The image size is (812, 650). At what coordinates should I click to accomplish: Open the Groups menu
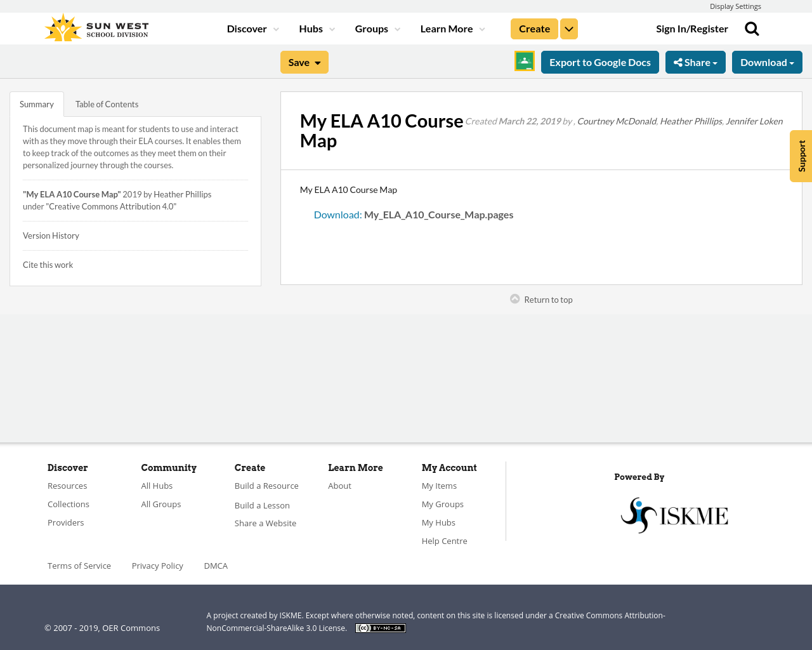coord(377,28)
